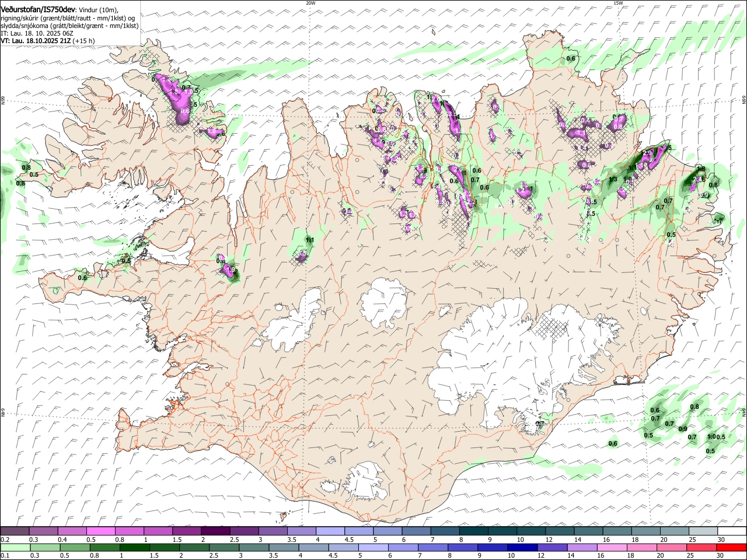The width and height of the screenshot is (747, 560).
Task: Pick the 6 swatch on the slate-blue snow scale
Action: tap(416, 531)
